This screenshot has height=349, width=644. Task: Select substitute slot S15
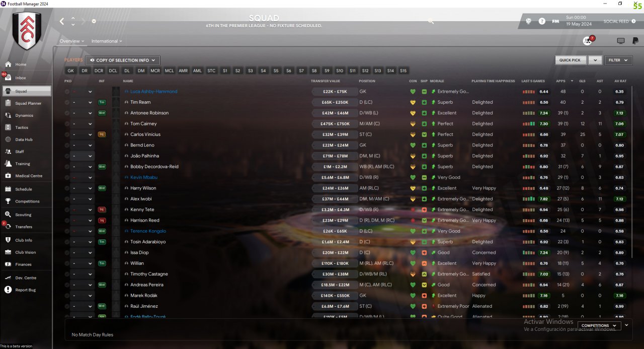pyautogui.click(x=404, y=71)
